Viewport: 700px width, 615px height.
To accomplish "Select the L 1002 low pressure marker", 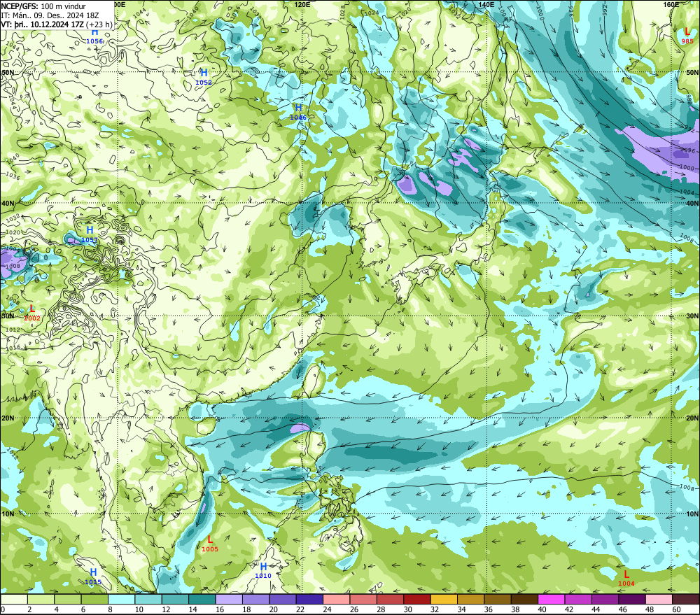I will tap(32, 313).
